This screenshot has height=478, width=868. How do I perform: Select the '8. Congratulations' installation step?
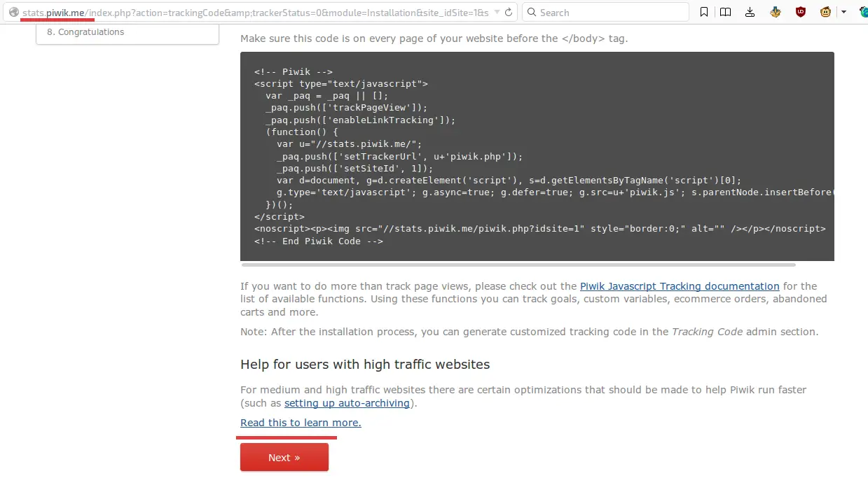tap(85, 32)
